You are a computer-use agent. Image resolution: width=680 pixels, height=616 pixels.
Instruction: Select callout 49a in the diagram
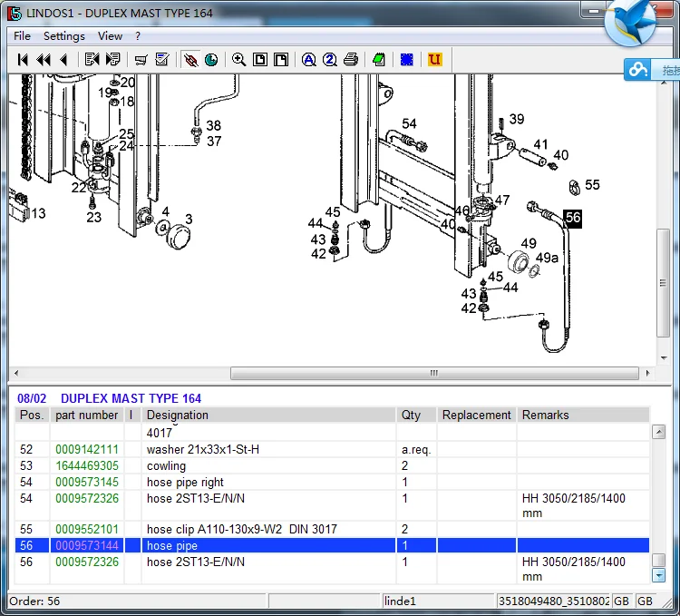coord(547,258)
